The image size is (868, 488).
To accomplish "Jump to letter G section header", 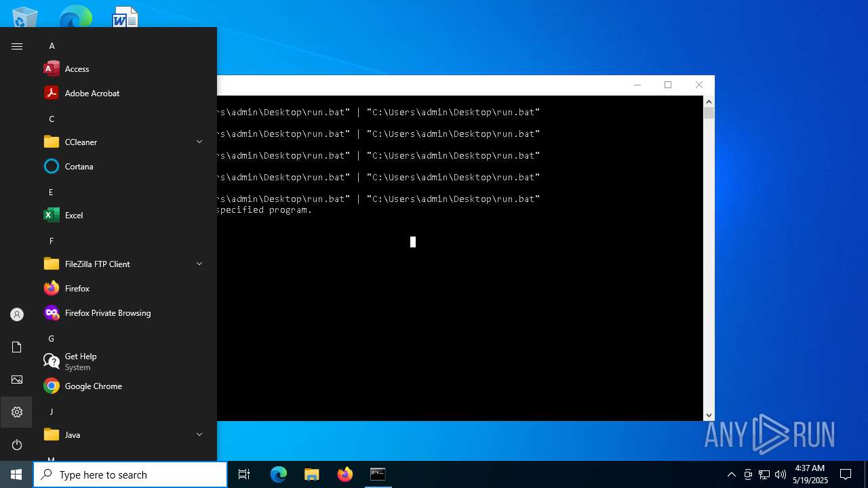I will click(x=51, y=339).
